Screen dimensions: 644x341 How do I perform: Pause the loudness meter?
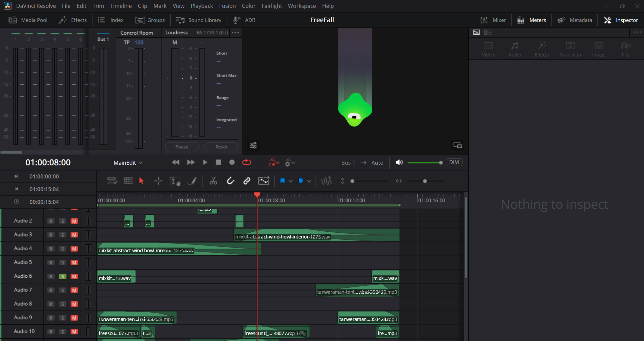[x=182, y=147]
